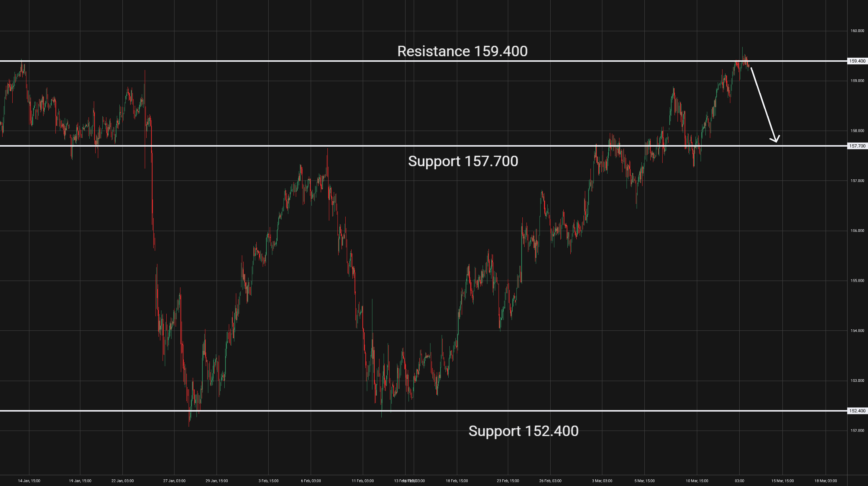Screen dimensions: 868x486
Task: Click the 18 Mar, 03:00 date label
Action: (826, 481)
